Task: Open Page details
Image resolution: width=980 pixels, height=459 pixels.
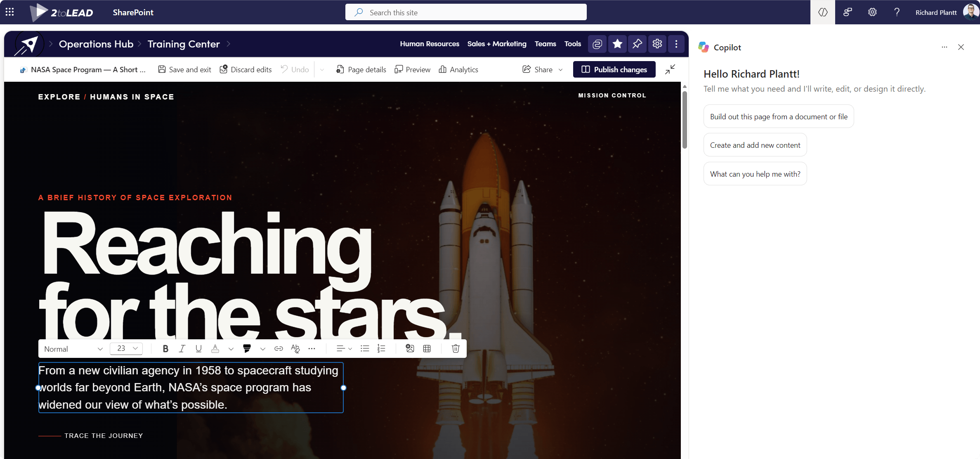Action: 361,69
